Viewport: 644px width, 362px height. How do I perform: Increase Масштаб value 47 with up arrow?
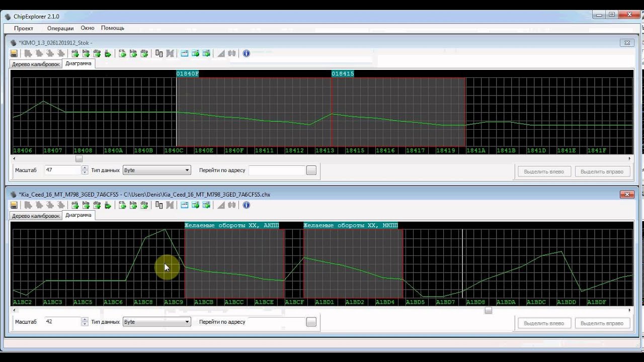click(85, 168)
